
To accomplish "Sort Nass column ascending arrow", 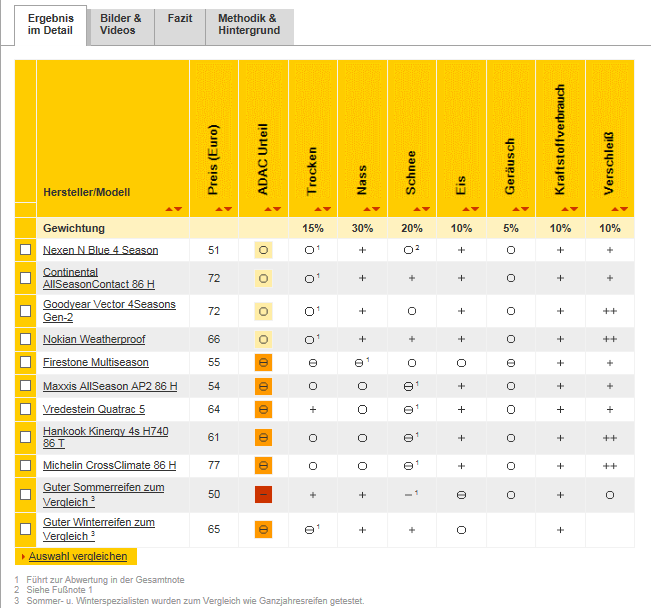I will click(x=367, y=209).
